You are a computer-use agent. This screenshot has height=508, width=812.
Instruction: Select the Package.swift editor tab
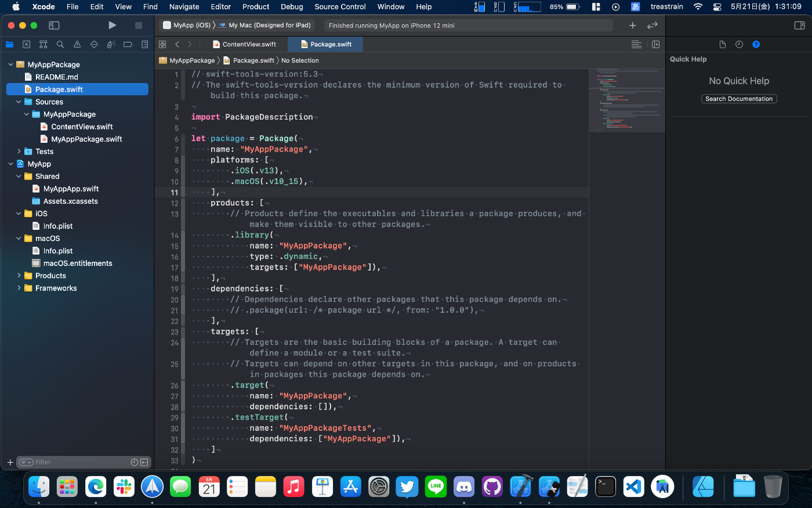[x=325, y=44]
